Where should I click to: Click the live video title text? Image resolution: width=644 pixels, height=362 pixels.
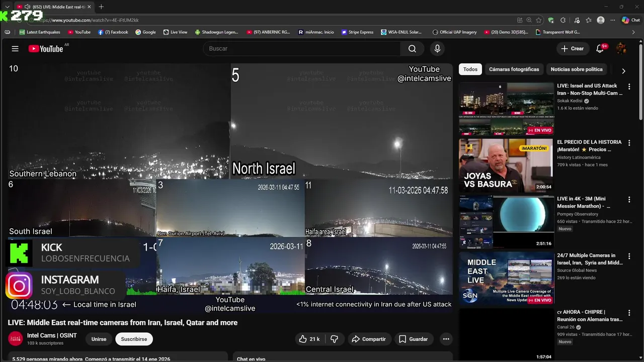(123, 323)
